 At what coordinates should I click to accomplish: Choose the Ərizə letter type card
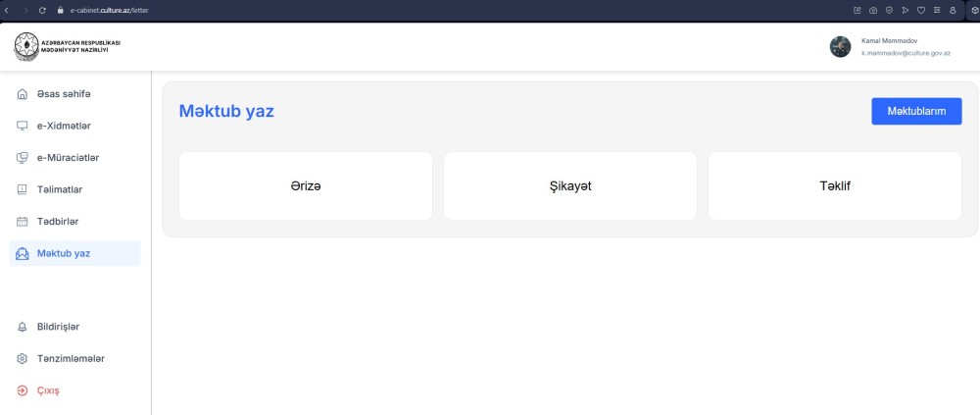tap(306, 185)
